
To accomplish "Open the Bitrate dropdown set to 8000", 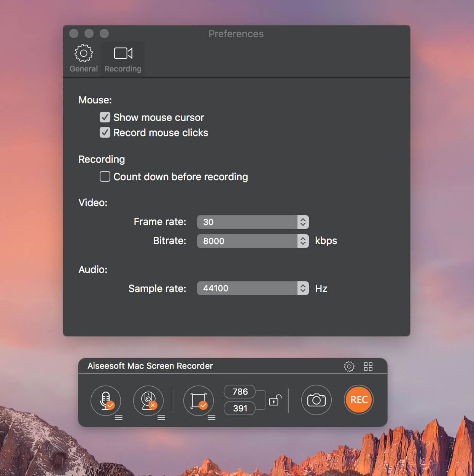I will point(253,241).
